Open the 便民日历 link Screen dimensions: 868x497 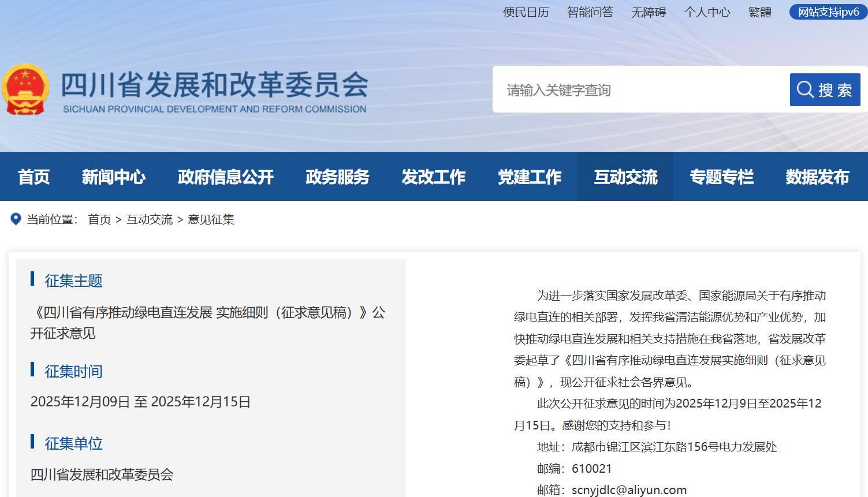click(x=526, y=12)
